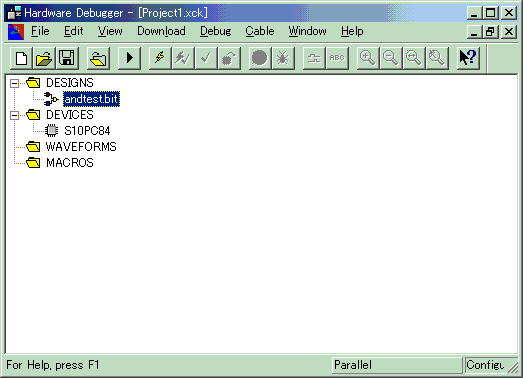
Task: Open the Edit menu
Action: [x=73, y=31]
